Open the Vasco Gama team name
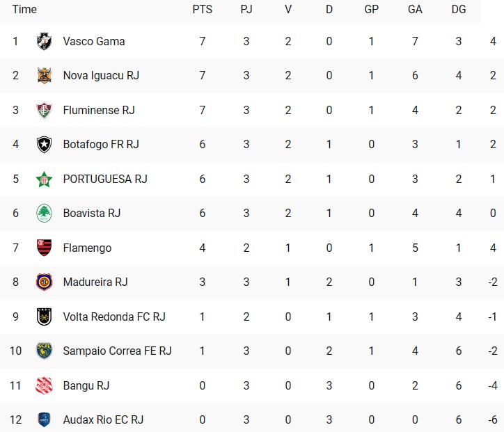This screenshot has width=504, height=432. (94, 41)
